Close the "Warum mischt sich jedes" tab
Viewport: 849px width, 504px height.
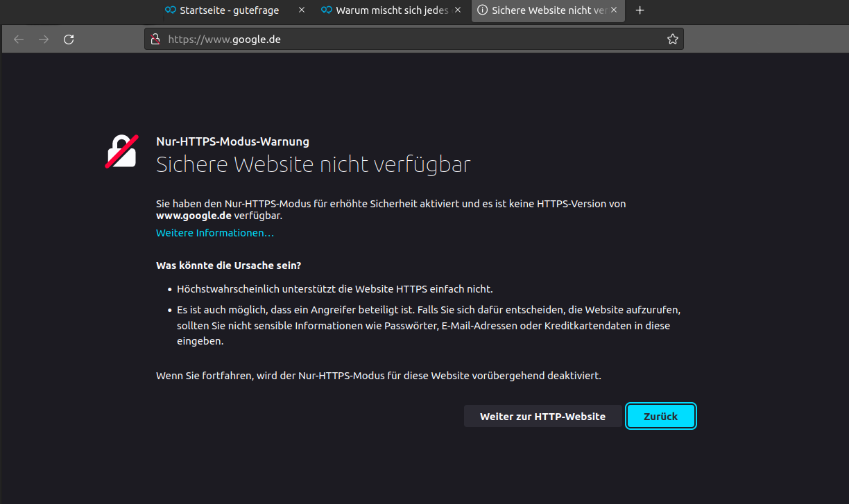pyautogui.click(x=457, y=10)
